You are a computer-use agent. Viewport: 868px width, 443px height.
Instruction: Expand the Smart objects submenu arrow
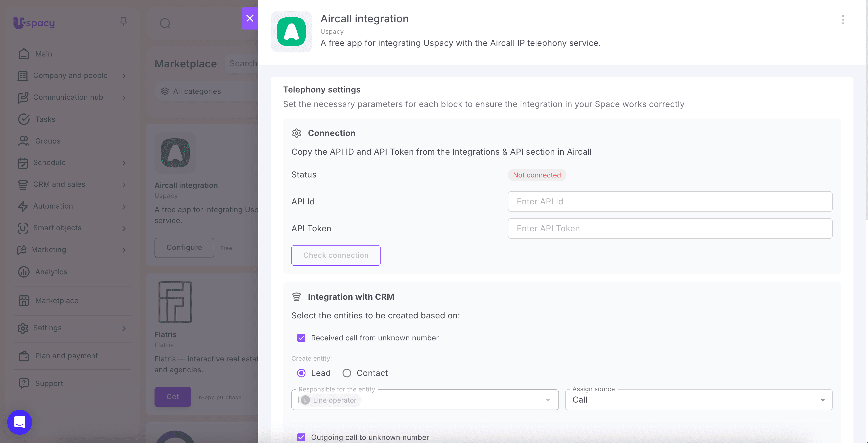(x=124, y=228)
